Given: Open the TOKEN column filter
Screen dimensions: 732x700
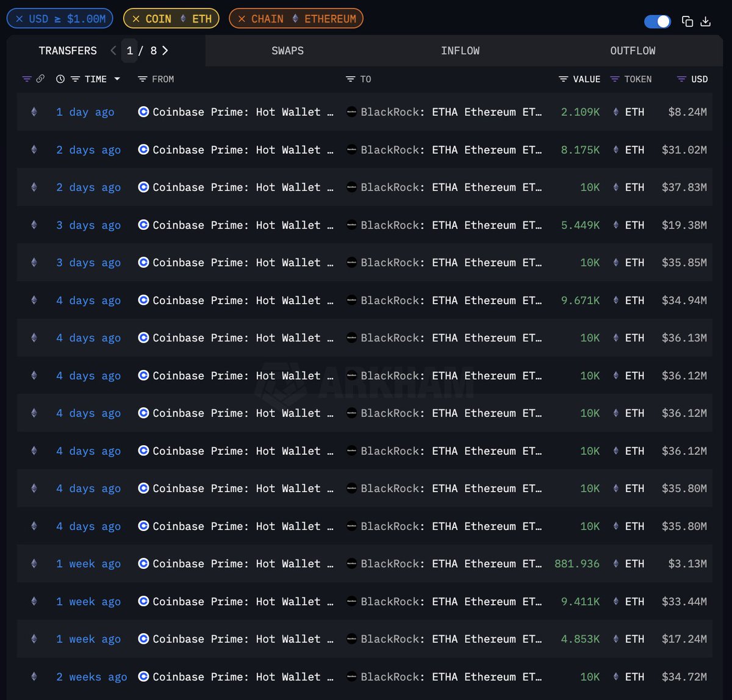Looking at the screenshot, I should coord(615,79).
